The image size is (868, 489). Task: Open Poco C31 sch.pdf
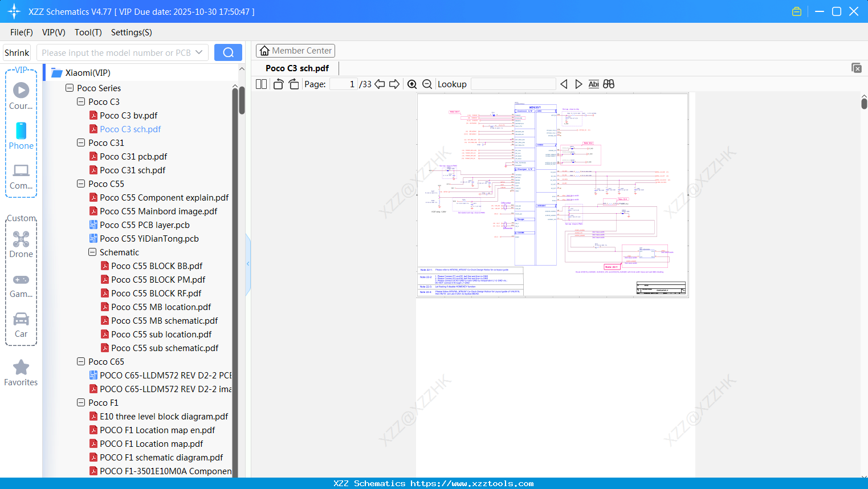(133, 170)
